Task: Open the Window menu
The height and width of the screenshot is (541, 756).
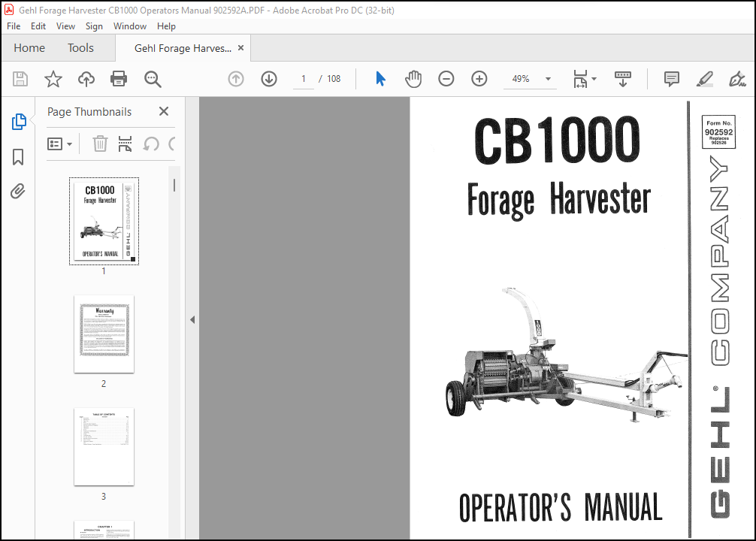Action: pyautogui.click(x=130, y=26)
